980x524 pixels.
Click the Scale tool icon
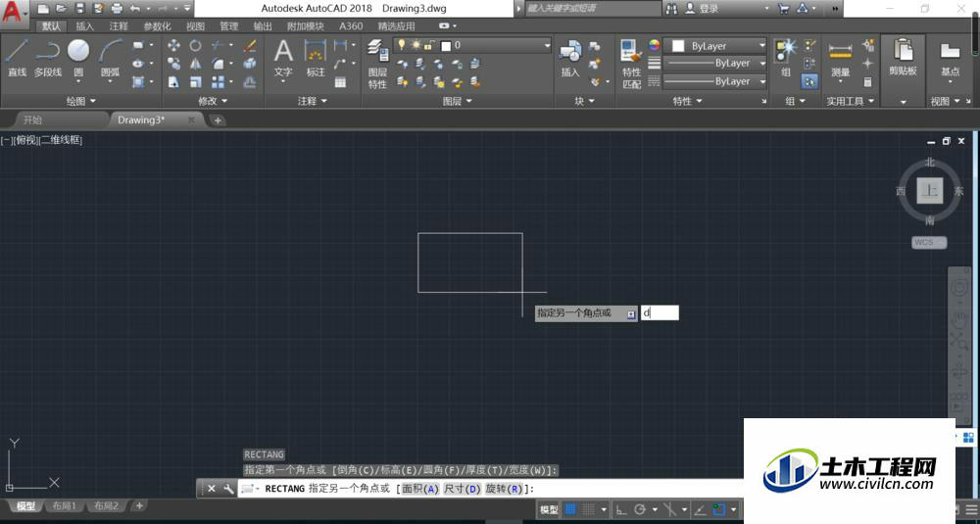pyautogui.click(x=196, y=82)
